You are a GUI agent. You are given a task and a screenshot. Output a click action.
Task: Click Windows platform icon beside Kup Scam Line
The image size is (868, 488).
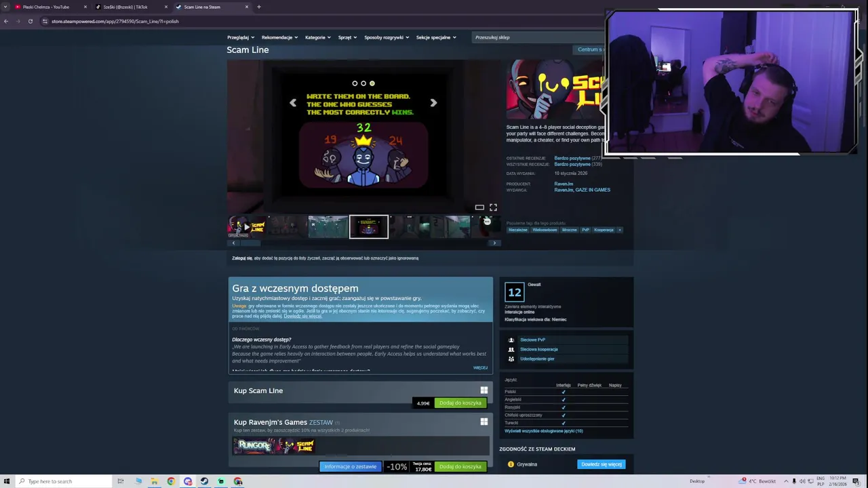click(x=484, y=390)
